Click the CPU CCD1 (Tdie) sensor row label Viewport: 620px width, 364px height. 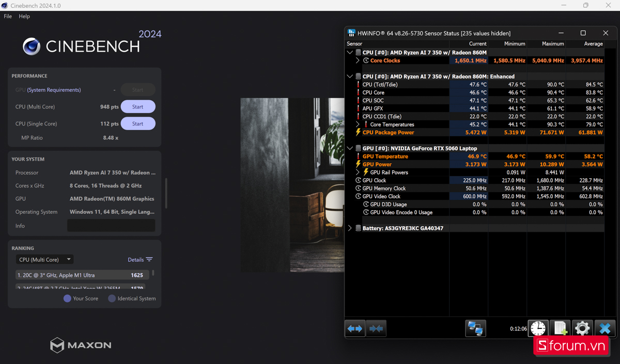pyautogui.click(x=382, y=117)
